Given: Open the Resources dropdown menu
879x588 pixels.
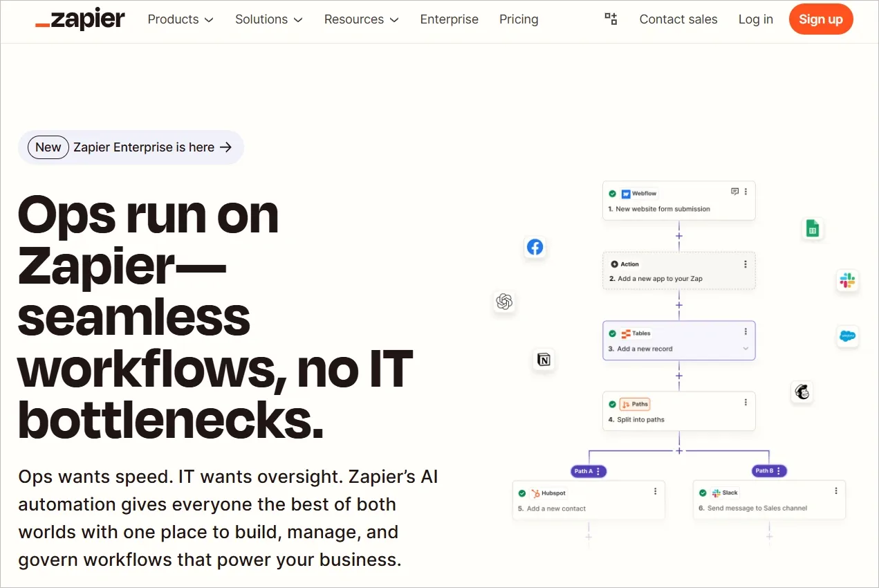Looking at the screenshot, I should click(361, 19).
